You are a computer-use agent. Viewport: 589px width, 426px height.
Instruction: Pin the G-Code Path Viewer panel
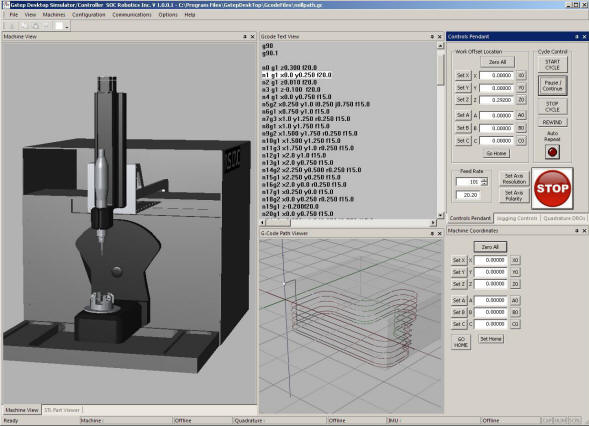(x=432, y=233)
